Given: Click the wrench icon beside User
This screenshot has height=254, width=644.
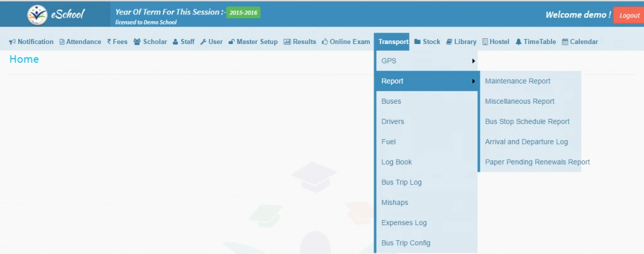Looking at the screenshot, I should coord(203,42).
